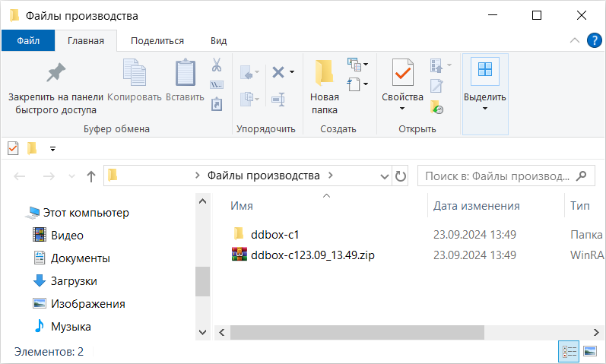Select the ddbox-c1 folder
This screenshot has height=364, width=606.
pyautogui.click(x=274, y=235)
